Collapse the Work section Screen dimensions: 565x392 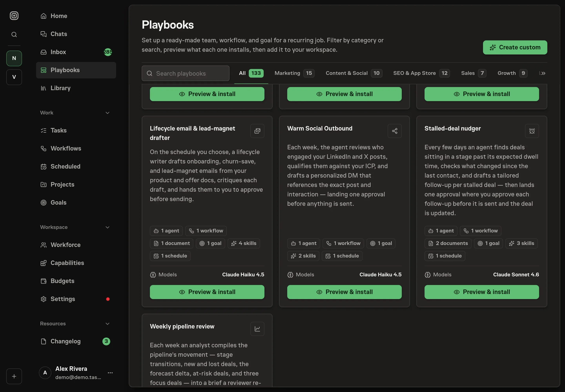tap(108, 113)
